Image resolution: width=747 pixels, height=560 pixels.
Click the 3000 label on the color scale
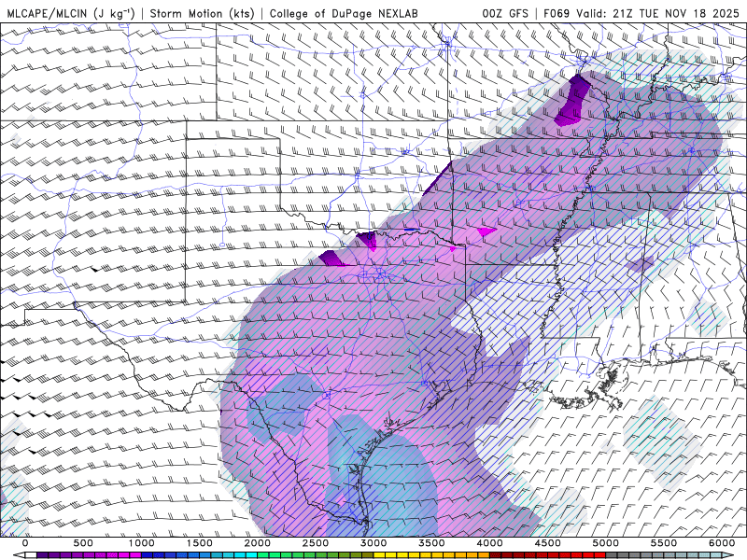pyautogui.click(x=374, y=543)
